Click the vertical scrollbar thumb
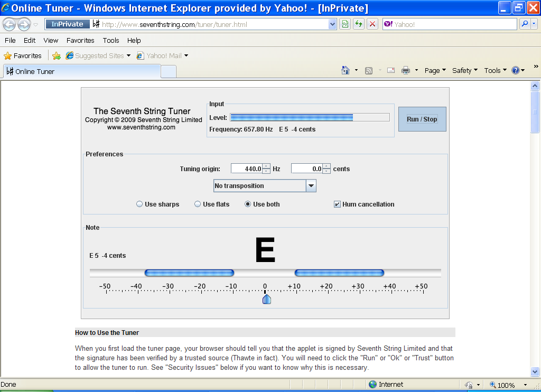 pyautogui.click(x=535, y=112)
